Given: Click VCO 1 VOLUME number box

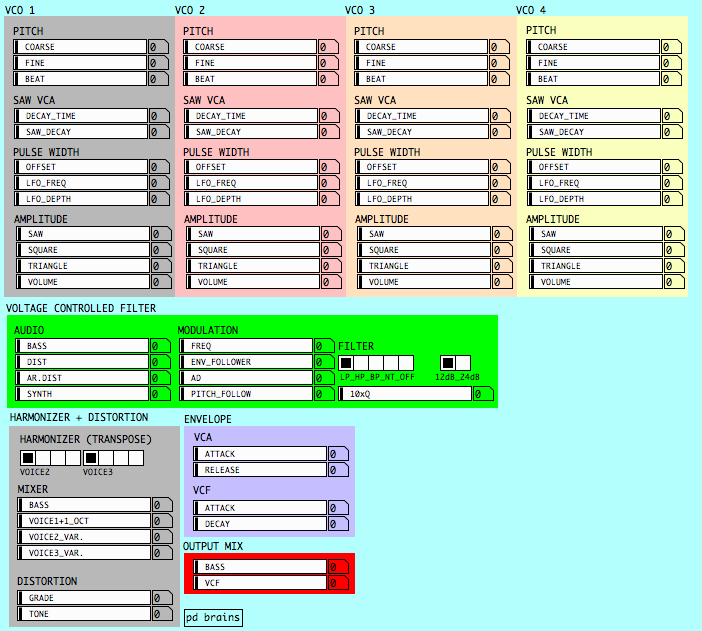Looking at the screenshot, I should (x=162, y=283).
